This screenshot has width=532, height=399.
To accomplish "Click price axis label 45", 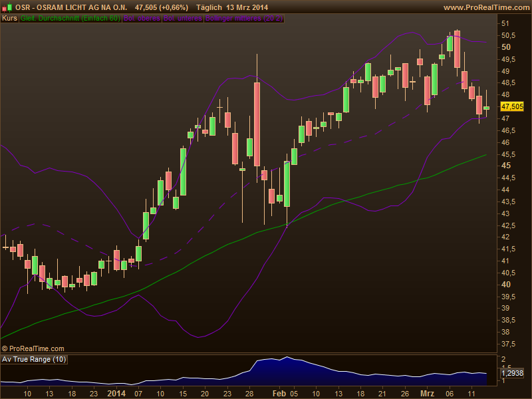I will pyautogui.click(x=506, y=166).
